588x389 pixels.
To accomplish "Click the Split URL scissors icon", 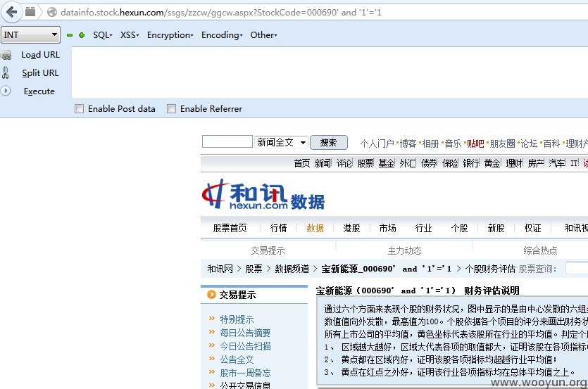I will click(x=5, y=72).
